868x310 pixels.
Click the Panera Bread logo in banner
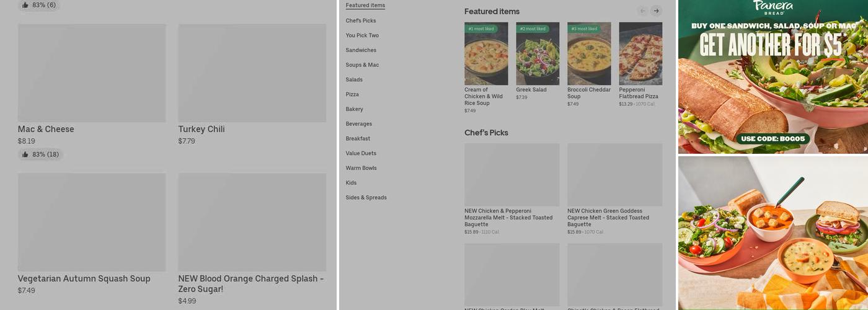pyautogui.click(x=773, y=7)
